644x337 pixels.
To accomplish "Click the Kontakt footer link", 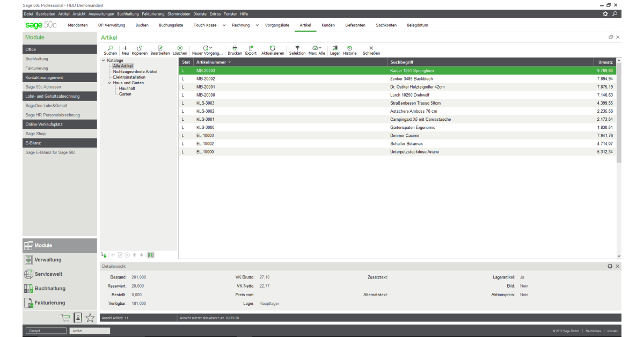I will point(612,331).
